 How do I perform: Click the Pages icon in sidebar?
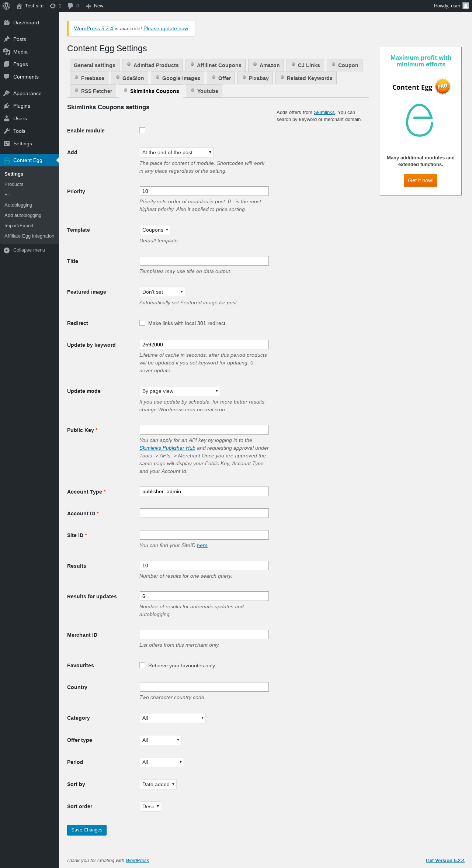pyautogui.click(x=7, y=64)
